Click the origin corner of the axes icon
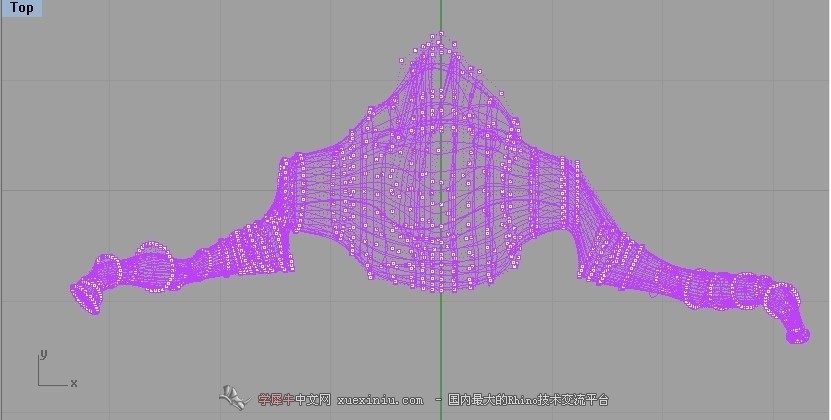831x420 pixels. (39, 385)
